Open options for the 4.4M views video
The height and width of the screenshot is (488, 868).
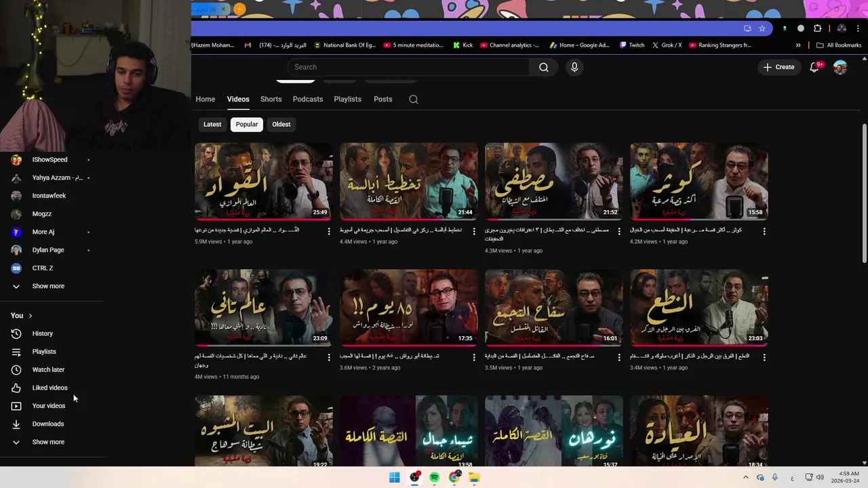pyautogui.click(x=474, y=231)
